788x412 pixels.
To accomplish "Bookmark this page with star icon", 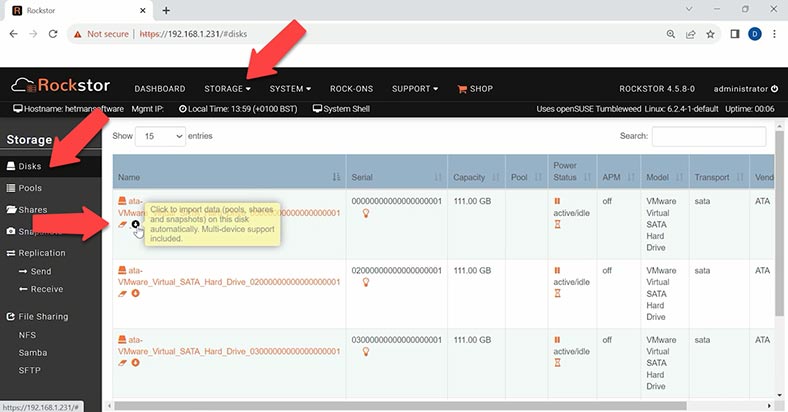I will click(x=710, y=34).
